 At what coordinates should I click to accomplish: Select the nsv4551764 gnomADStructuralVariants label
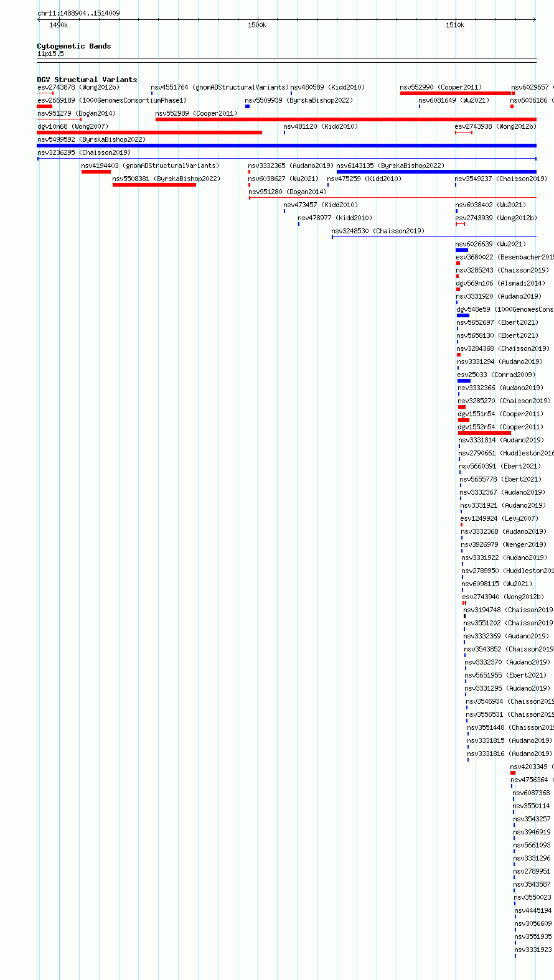[220, 87]
